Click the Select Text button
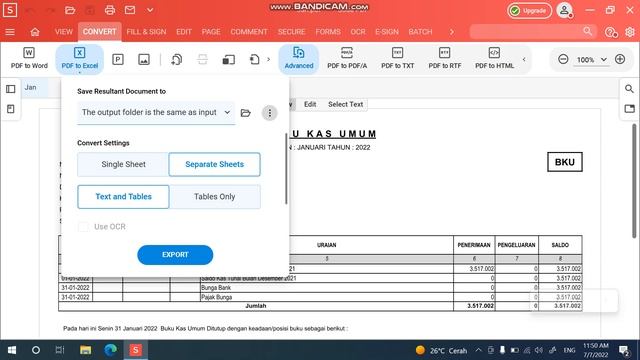Screen dimensions: 640x360 click(x=345, y=104)
